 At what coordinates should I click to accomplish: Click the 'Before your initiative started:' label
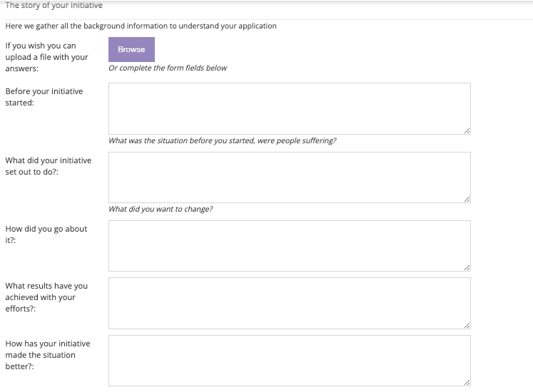coord(44,97)
